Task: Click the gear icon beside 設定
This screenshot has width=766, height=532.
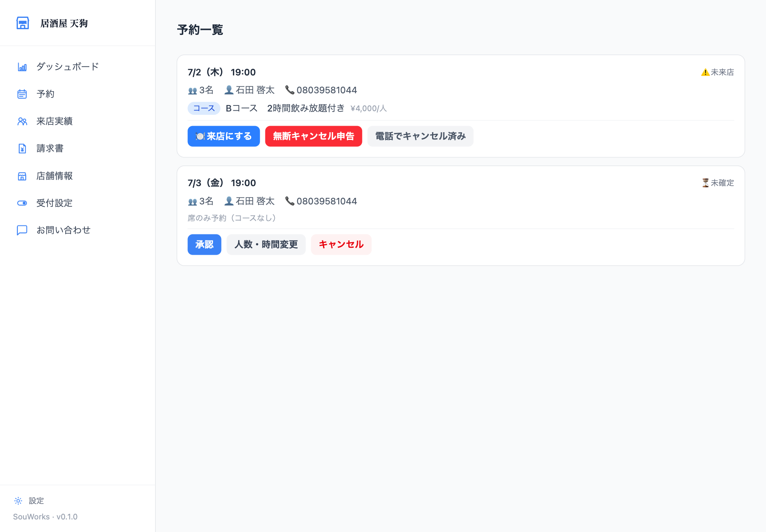Action: point(18,501)
